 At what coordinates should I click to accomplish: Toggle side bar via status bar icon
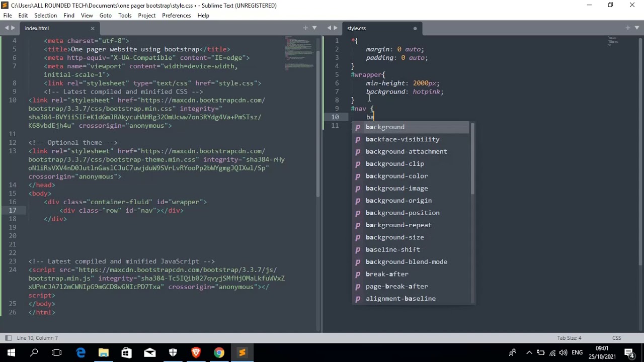click(x=8, y=338)
